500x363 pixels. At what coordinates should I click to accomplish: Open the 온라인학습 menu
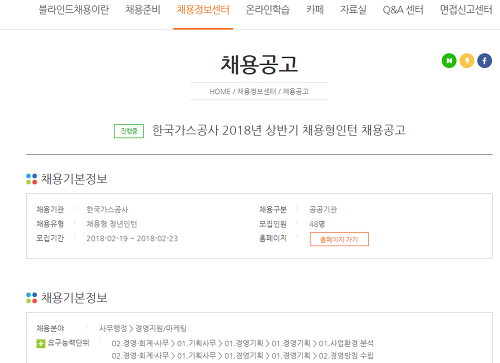click(x=268, y=10)
